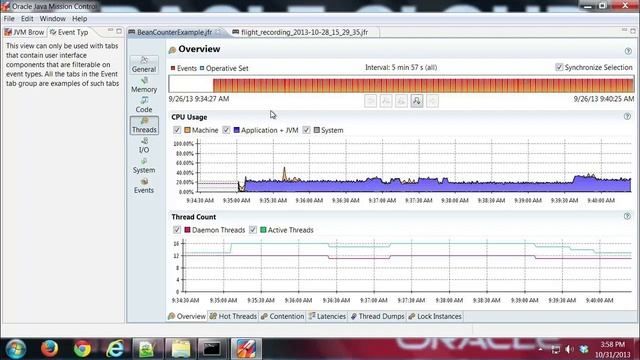
Task: Open the Events tab group
Action: click(144, 186)
